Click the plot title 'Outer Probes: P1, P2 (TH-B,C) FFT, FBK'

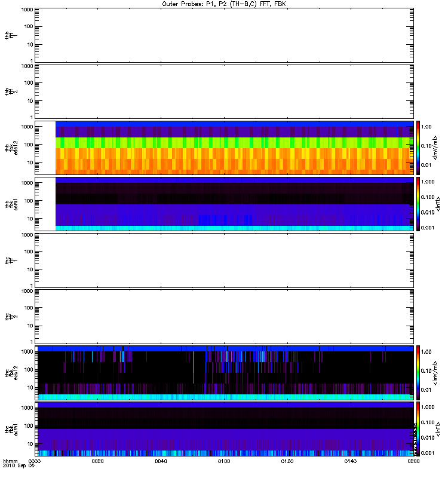point(224,4)
